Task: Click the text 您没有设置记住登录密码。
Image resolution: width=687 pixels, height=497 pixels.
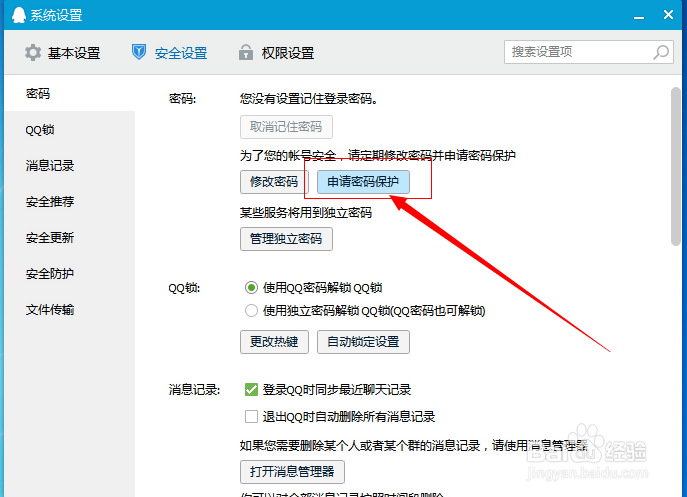Action: (309, 99)
